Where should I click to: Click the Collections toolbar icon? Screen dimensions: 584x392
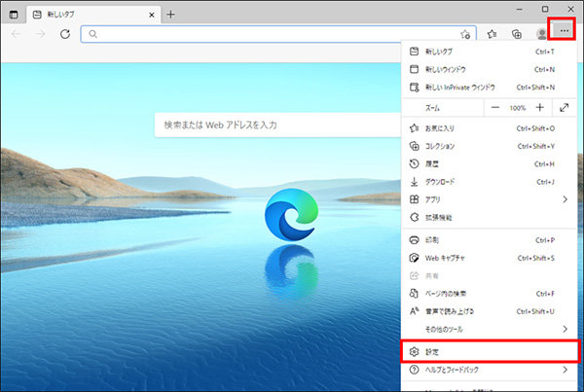click(x=517, y=34)
